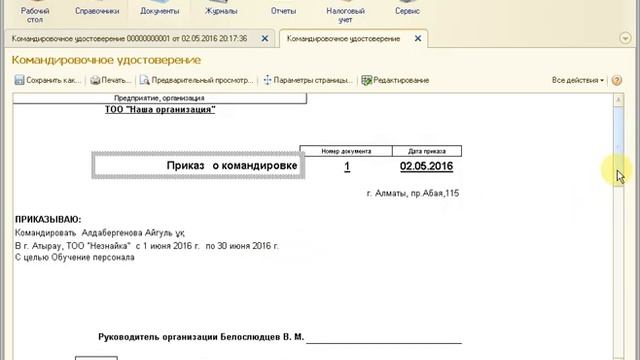Click the Предприятие, организация header cell
This screenshot has height=360, width=640.
(160, 98)
